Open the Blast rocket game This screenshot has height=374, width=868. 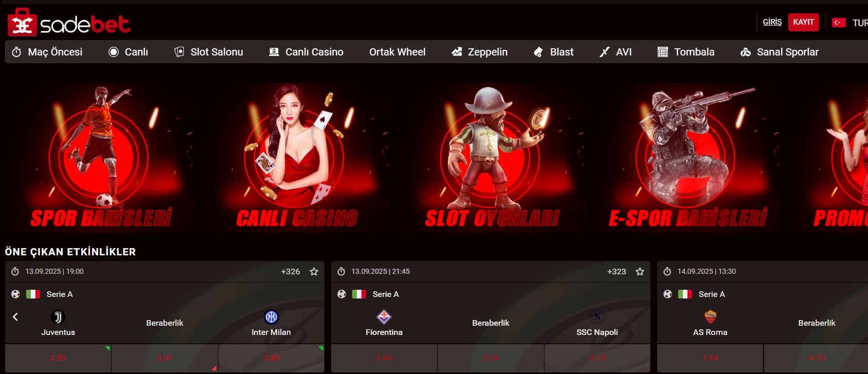(x=553, y=52)
